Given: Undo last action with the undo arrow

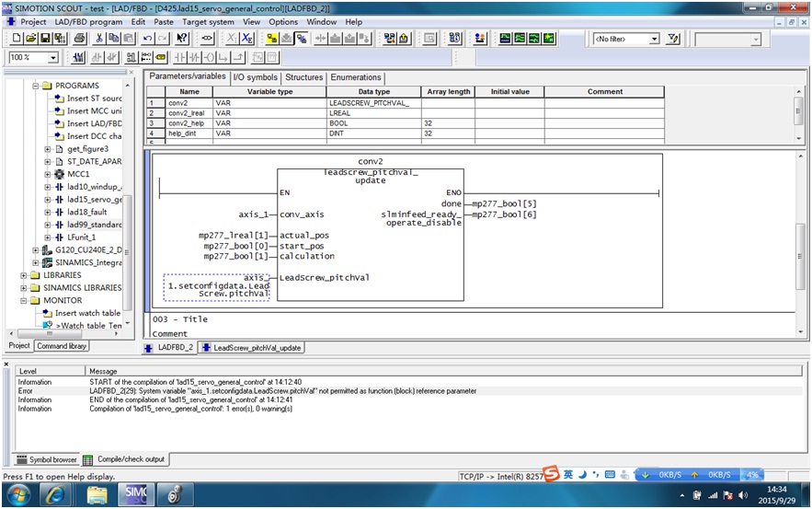Looking at the screenshot, I should coord(147,39).
